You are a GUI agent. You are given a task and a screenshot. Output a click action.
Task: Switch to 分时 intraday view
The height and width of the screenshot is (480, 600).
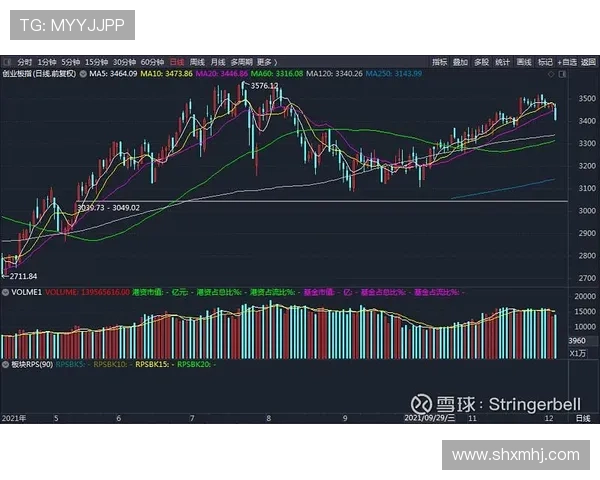point(24,61)
